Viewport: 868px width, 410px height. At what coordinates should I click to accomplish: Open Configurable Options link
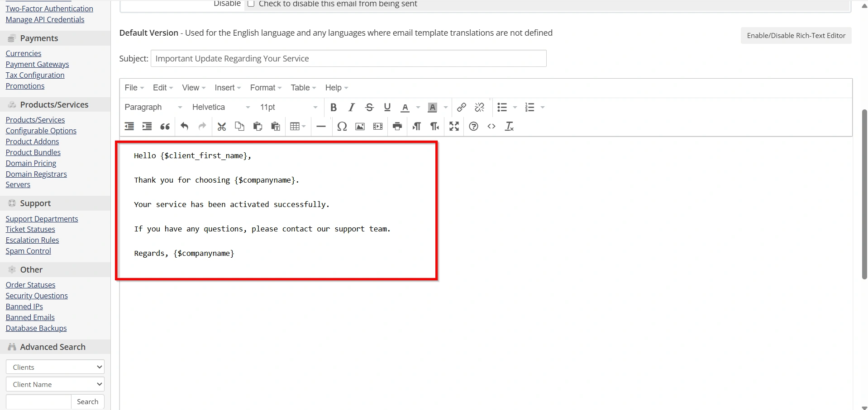click(x=41, y=131)
